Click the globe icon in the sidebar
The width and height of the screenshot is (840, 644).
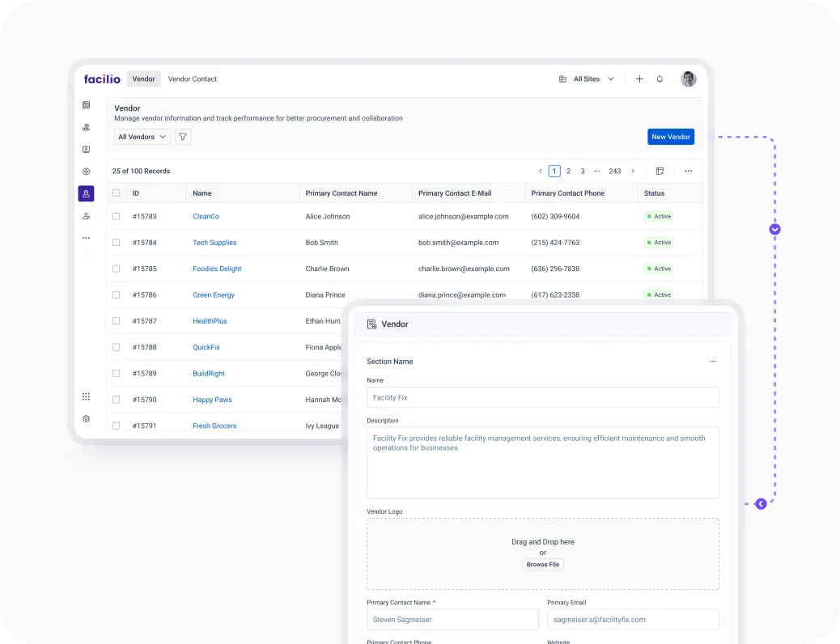[86, 172]
